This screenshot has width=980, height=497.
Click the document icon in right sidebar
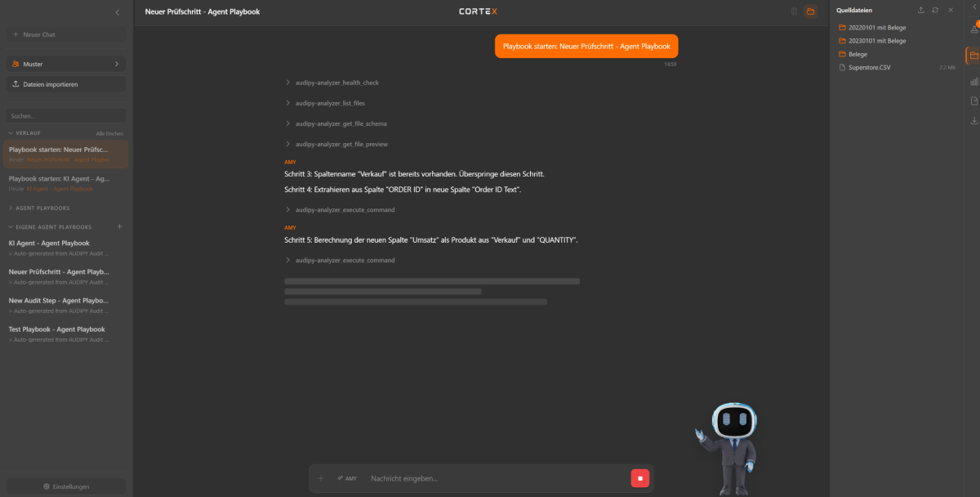[973, 101]
